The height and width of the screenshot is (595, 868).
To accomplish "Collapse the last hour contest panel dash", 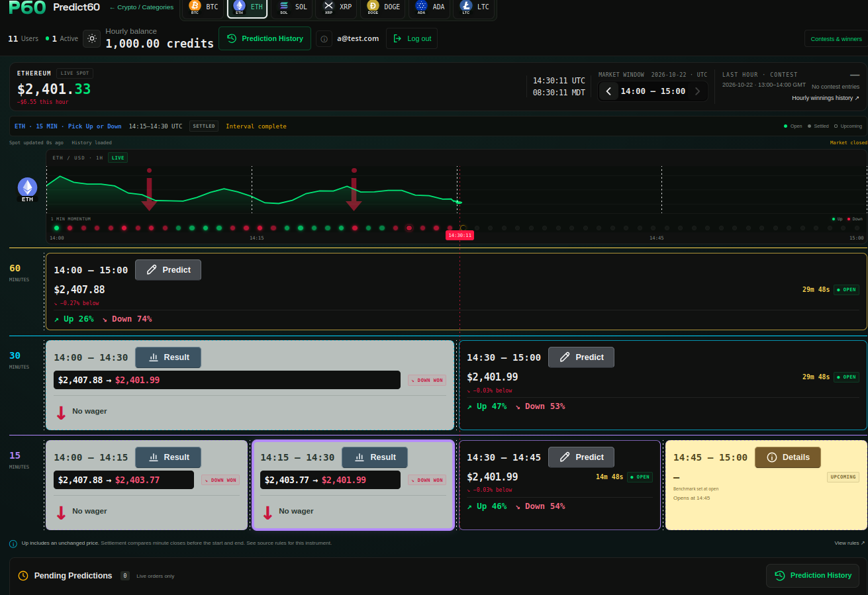I will click(855, 75).
